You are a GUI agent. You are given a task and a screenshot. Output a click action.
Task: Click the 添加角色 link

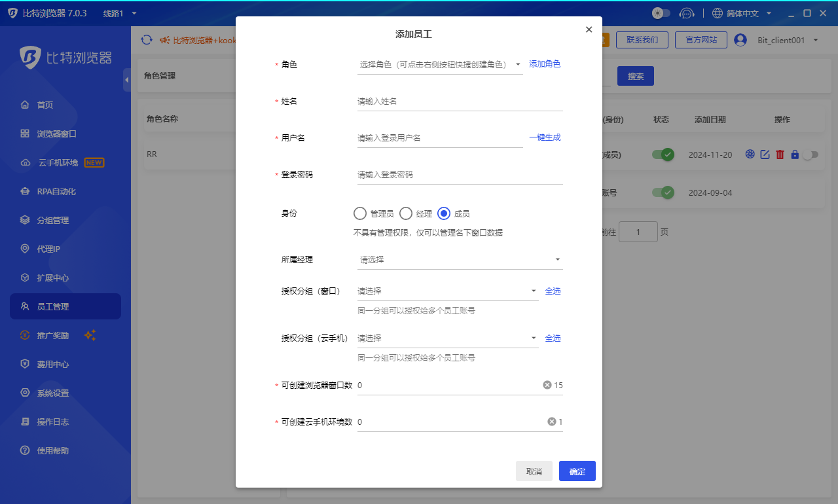coord(545,64)
